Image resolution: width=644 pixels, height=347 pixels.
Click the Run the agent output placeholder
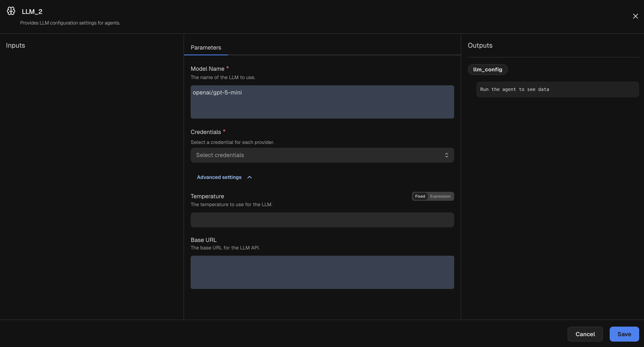click(x=557, y=89)
